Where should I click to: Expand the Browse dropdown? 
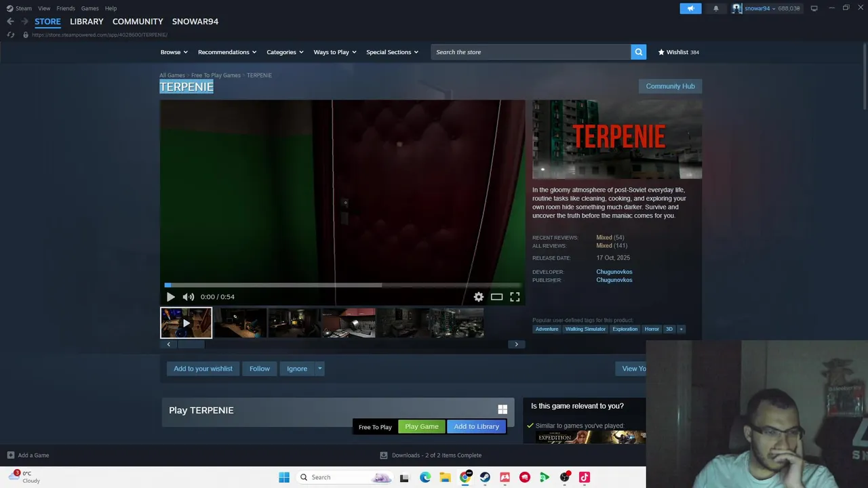(174, 52)
